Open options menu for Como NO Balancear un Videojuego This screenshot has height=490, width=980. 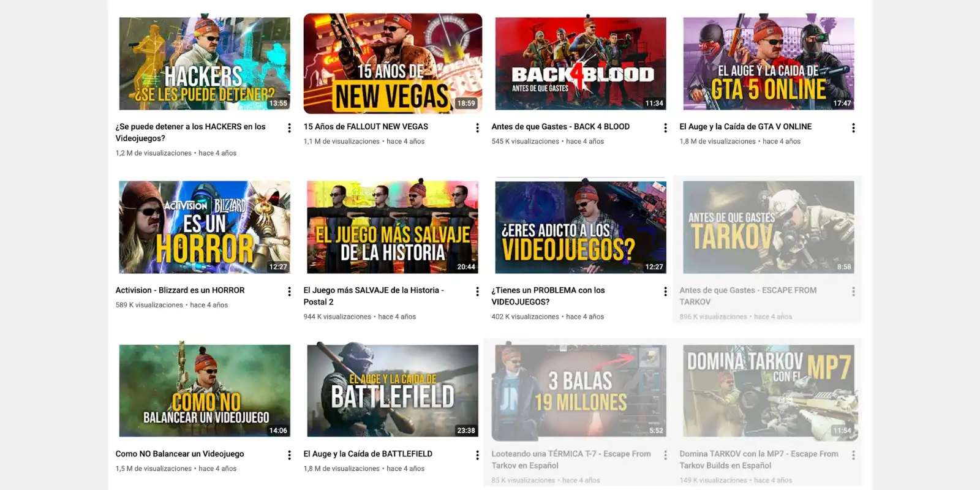289,455
